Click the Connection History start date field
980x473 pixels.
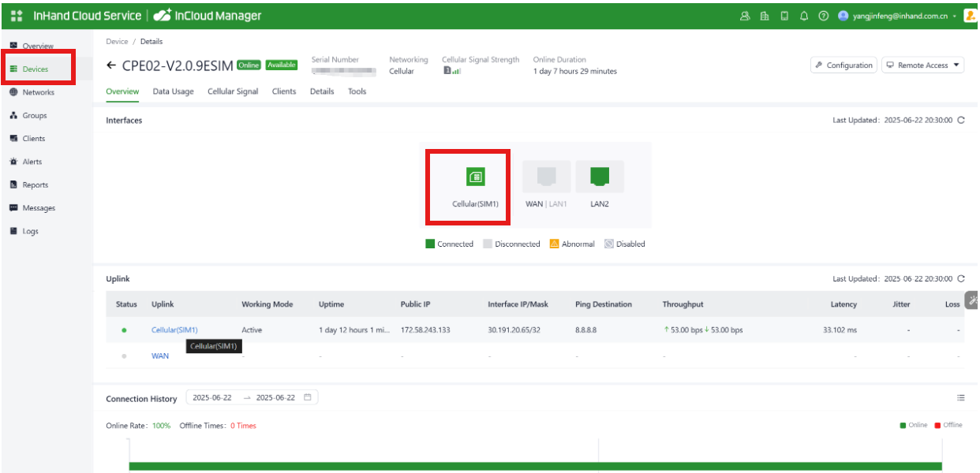pyautogui.click(x=212, y=398)
